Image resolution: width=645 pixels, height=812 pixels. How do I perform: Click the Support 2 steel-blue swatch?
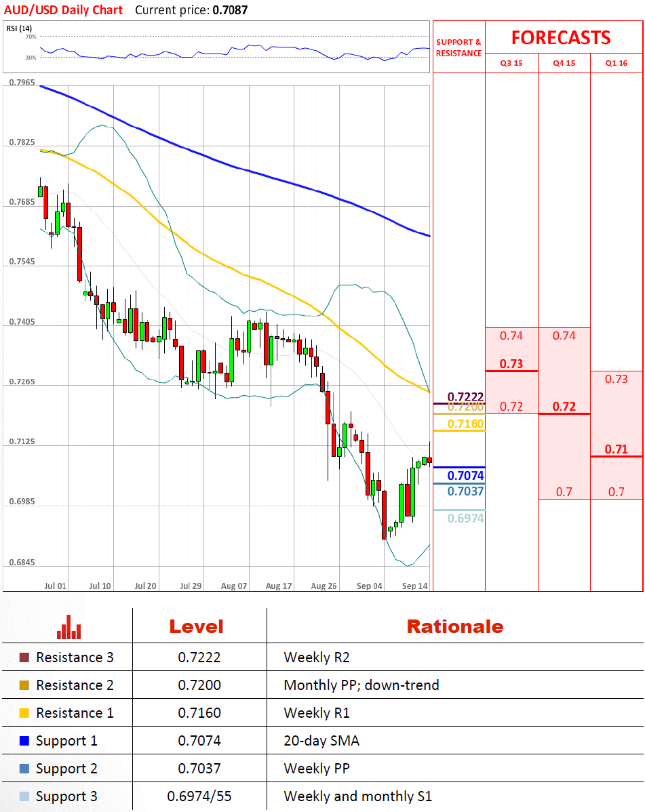(24, 769)
